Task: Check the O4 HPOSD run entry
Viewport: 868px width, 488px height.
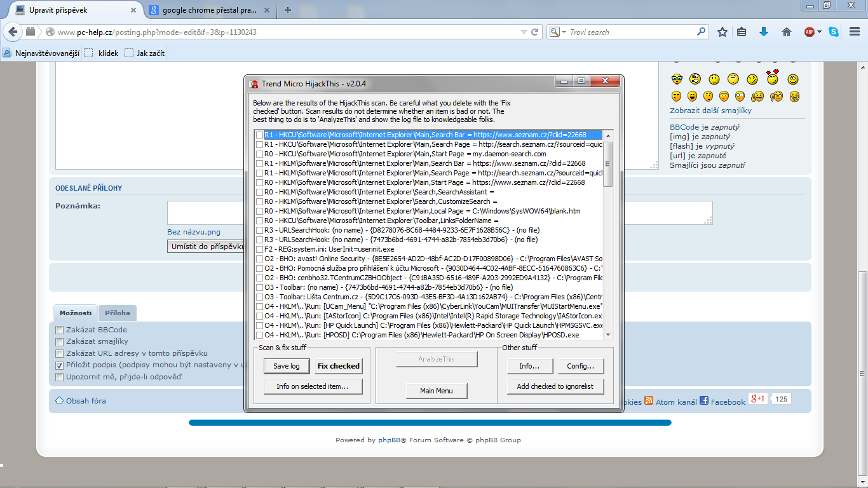Action: coord(259,335)
